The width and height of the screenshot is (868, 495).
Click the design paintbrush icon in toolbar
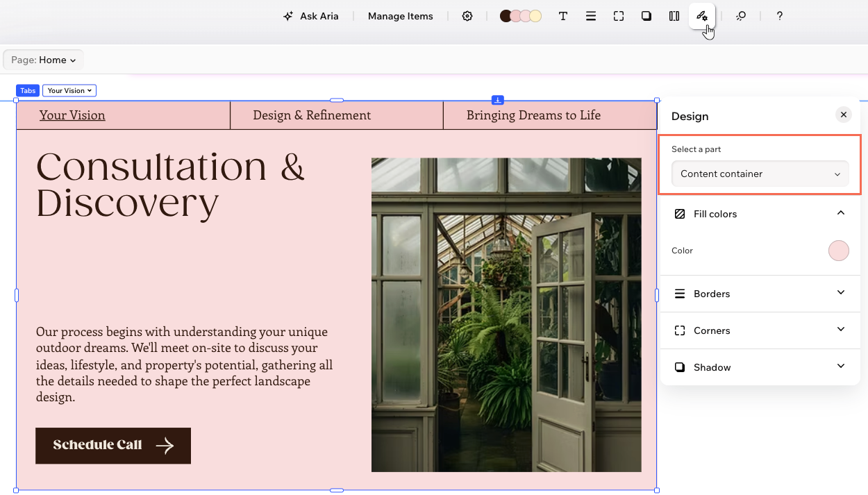(x=702, y=16)
